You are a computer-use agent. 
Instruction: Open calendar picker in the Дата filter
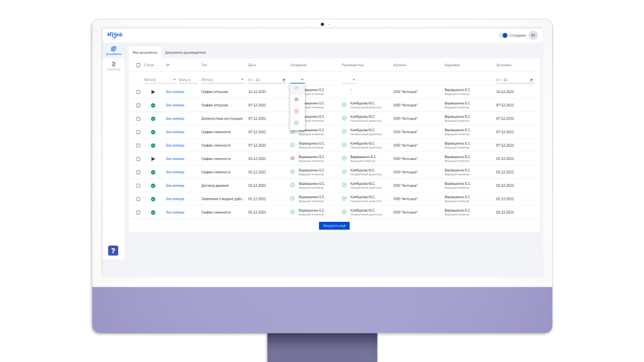point(284,79)
